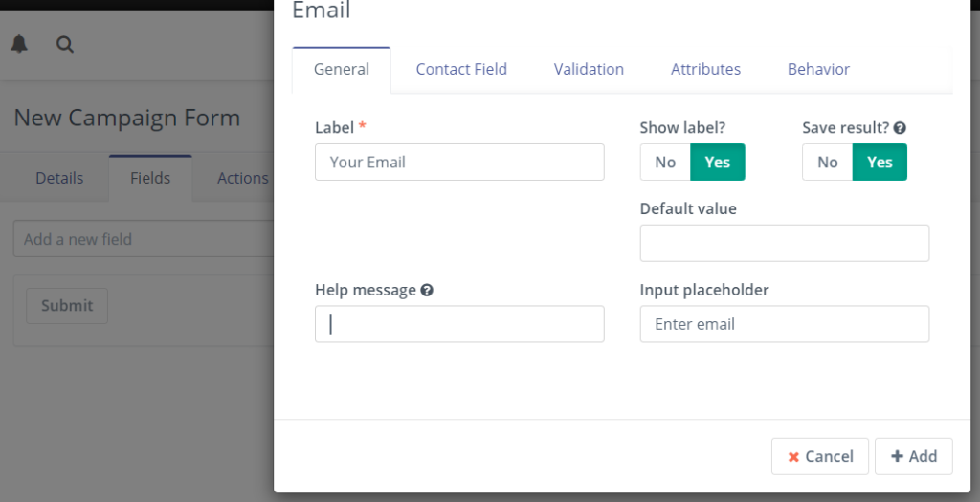Viewport: 980px width, 502px height.
Task: Set Save result to Yes
Action: 880,163
